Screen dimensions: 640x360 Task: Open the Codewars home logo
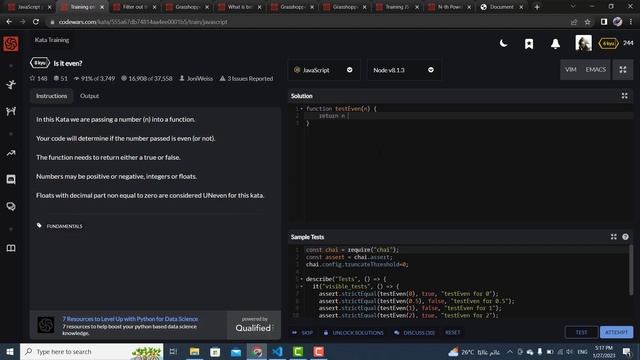11,44
